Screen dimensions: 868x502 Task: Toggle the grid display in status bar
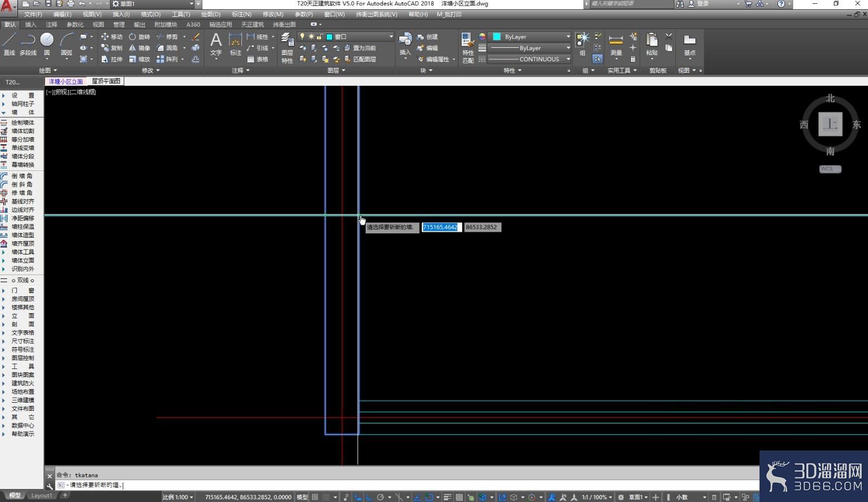click(315, 497)
